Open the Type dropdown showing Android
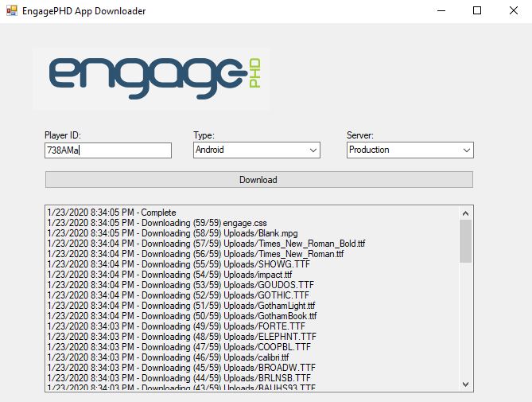 tap(256, 150)
